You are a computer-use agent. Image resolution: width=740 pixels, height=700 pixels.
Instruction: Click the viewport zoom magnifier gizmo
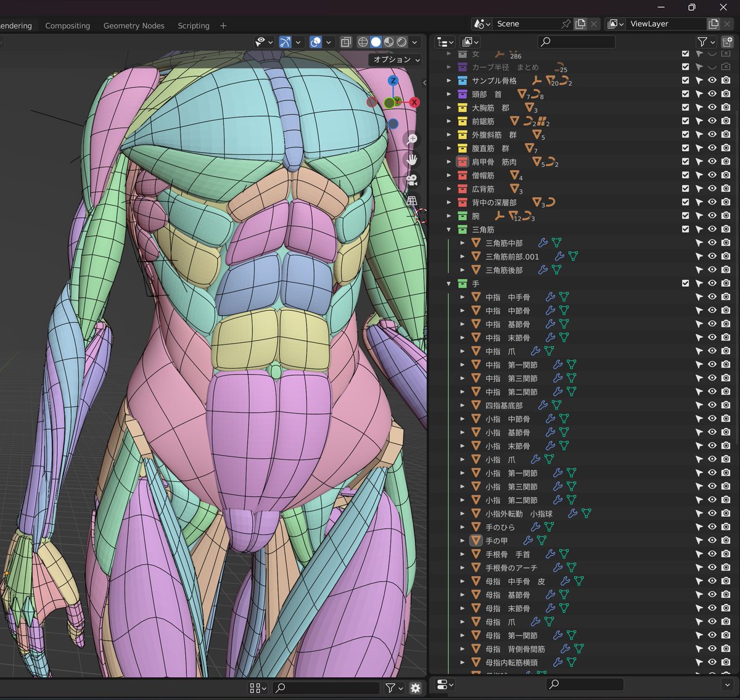[413, 139]
